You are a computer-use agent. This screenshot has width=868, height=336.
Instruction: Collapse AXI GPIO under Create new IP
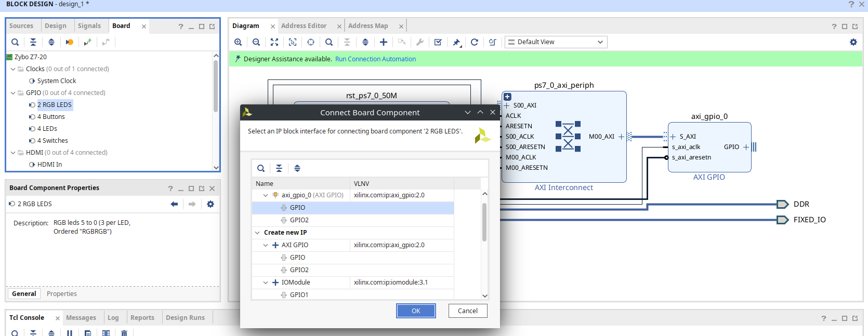pos(266,245)
